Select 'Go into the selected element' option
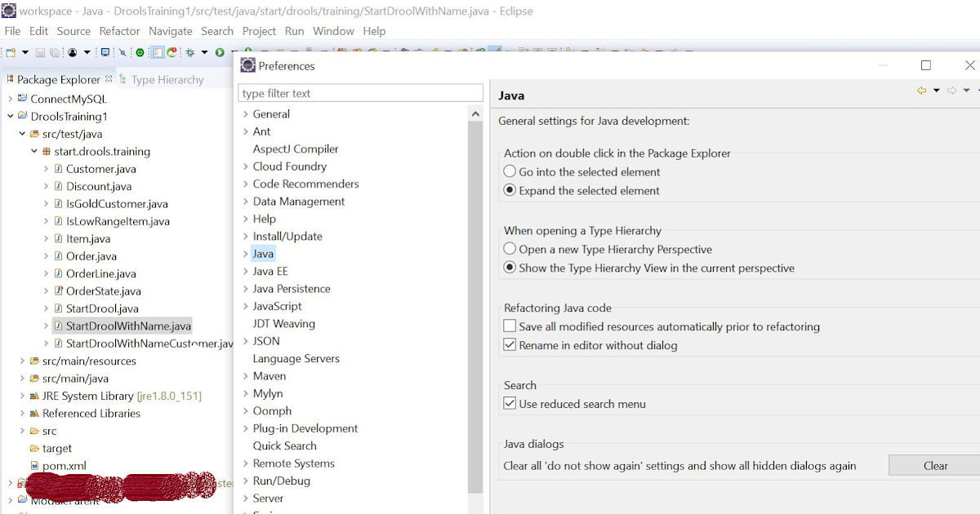 509,171
